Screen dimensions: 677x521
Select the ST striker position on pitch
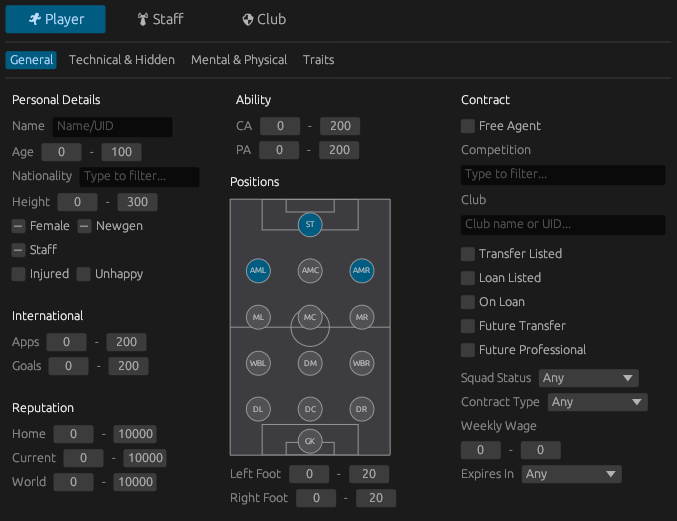(x=310, y=224)
